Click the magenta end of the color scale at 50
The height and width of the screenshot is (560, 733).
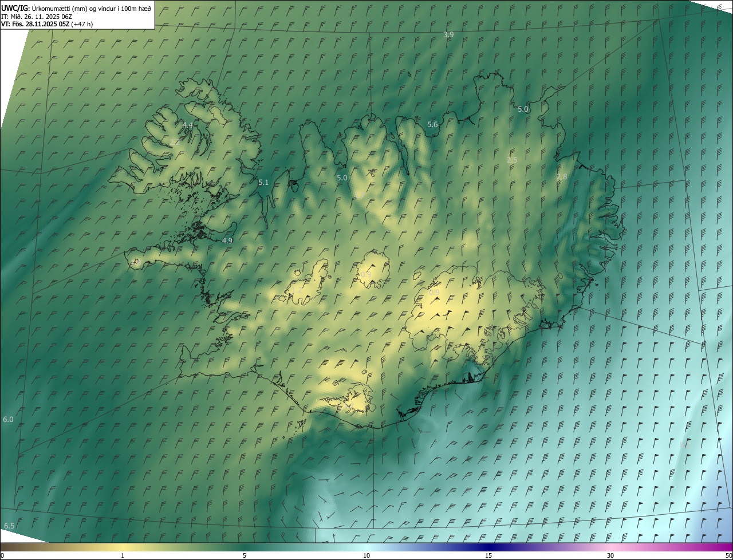coord(726,547)
